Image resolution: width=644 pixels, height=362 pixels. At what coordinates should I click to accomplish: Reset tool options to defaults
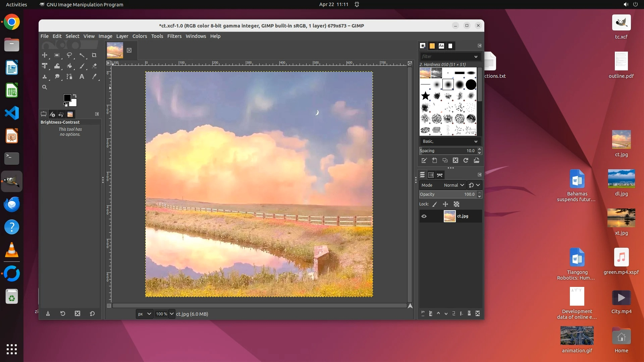[x=92, y=314]
